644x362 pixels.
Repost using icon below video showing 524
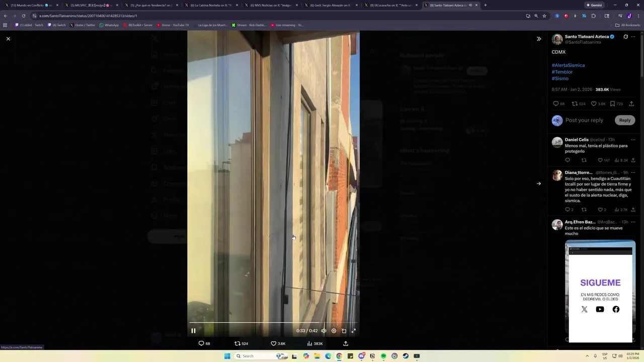coord(242,343)
